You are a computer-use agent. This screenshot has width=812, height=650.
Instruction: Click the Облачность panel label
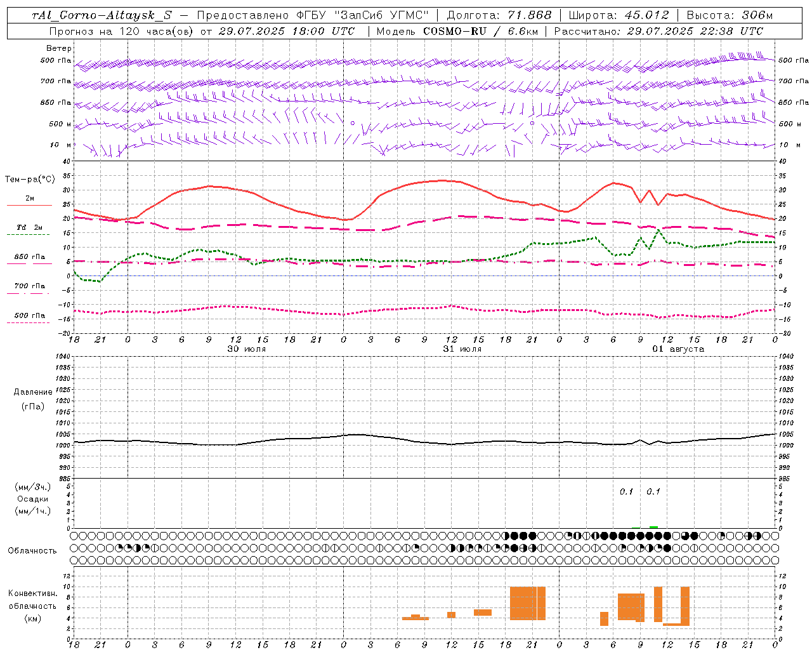[x=32, y=550]
